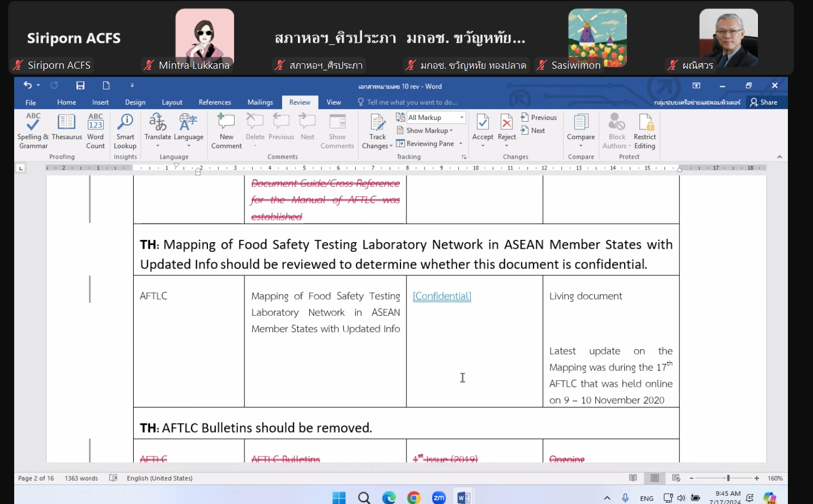
Task: Adjust the zoom slider handle
Action: pos(728,478)
